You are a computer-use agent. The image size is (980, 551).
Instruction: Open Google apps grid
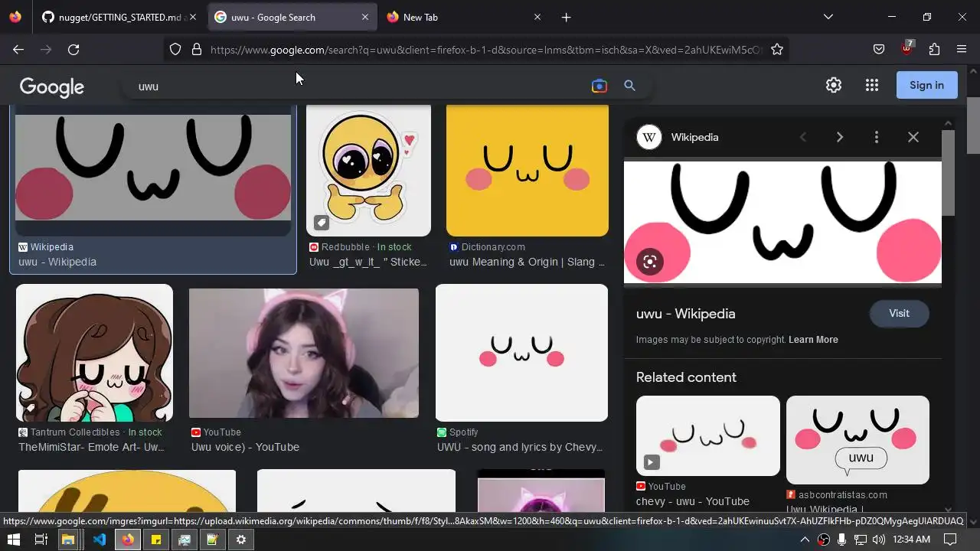tap(872, 85)
